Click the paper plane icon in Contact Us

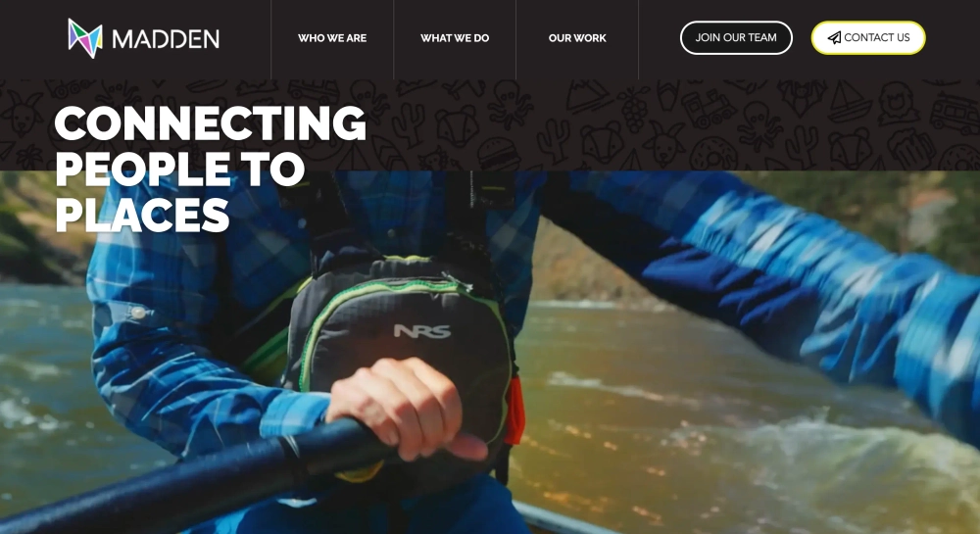[834, 38]
